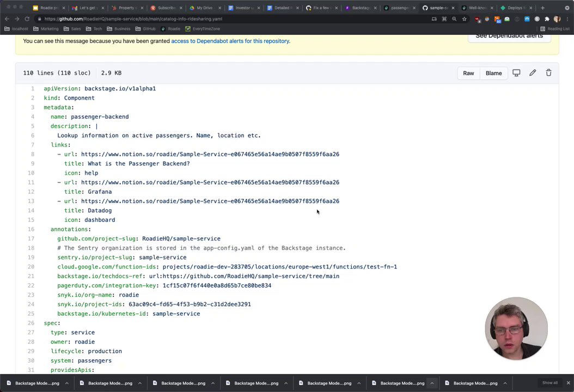Open uBlock Origin extension icon
Viewport: 574px width, 392px height.
click(478, 20)
